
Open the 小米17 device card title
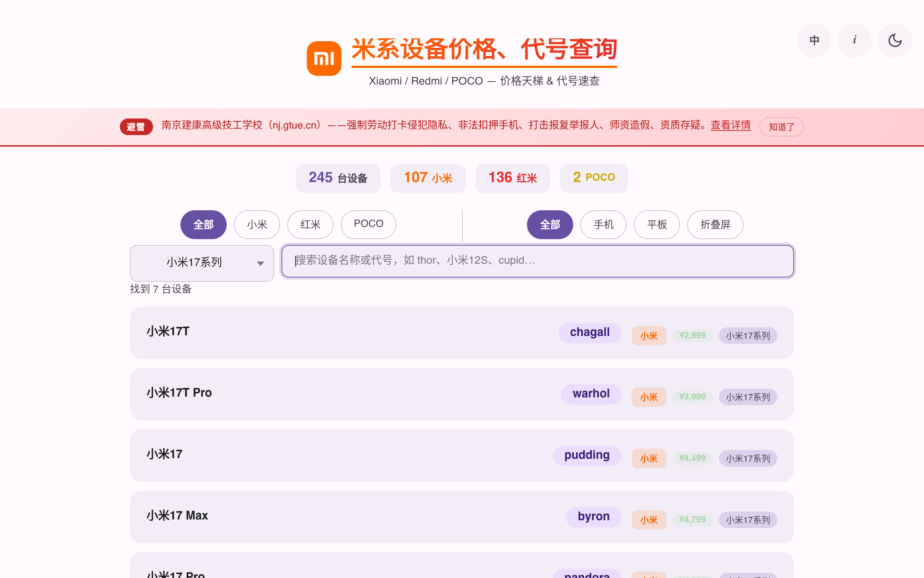tap(165, 454)
